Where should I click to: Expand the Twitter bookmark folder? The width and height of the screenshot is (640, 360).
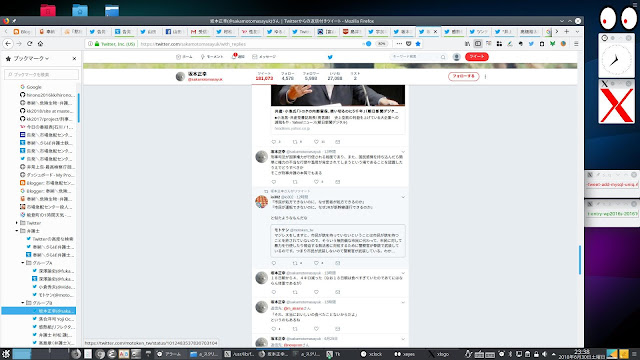click(17, 223)
